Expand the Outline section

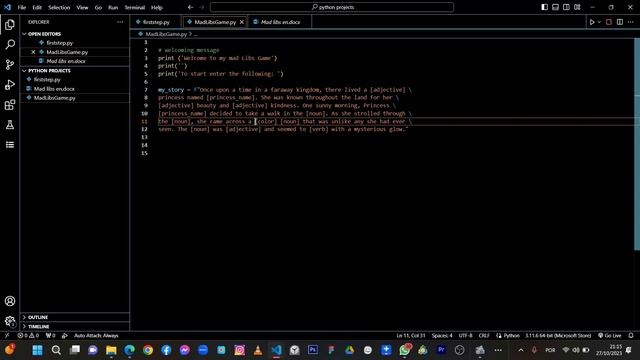pos(75,317)
